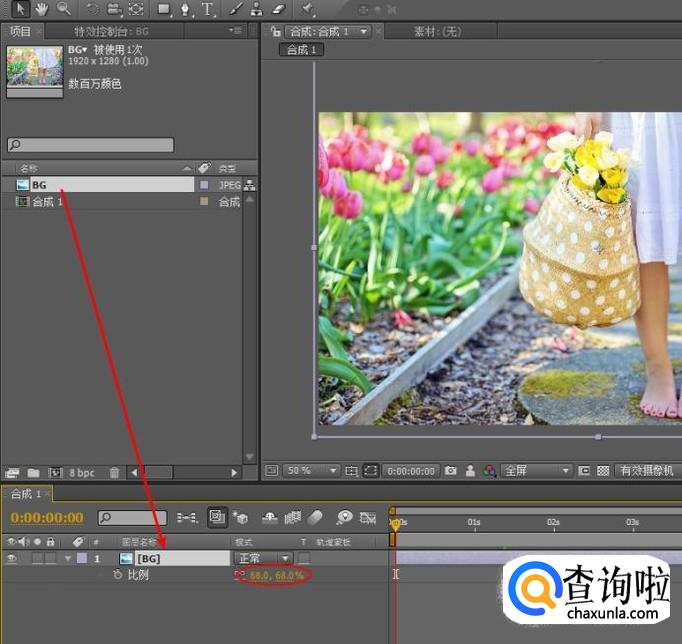This screenshot has width=682, height=644.
Task: Select the Hand tool
Action: (42, 9)
